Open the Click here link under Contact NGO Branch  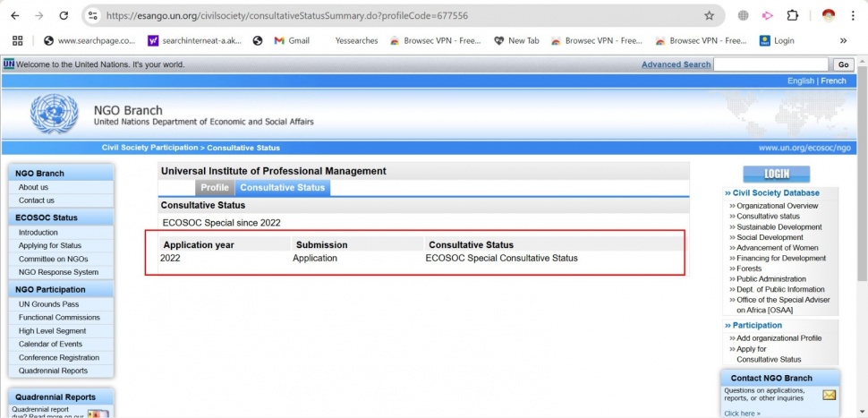click(742, 413)
